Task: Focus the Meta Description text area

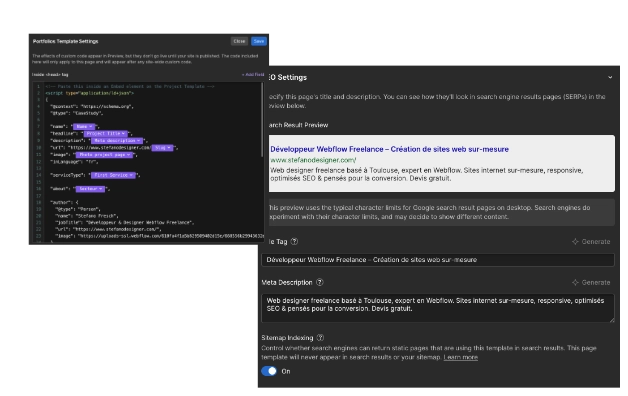Action: [438, 308]
